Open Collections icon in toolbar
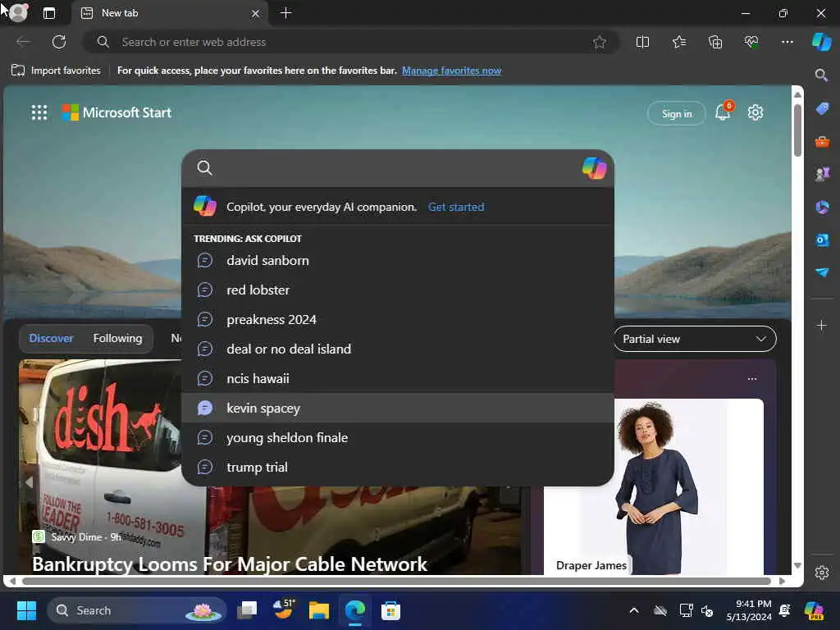 coord(715,42)
